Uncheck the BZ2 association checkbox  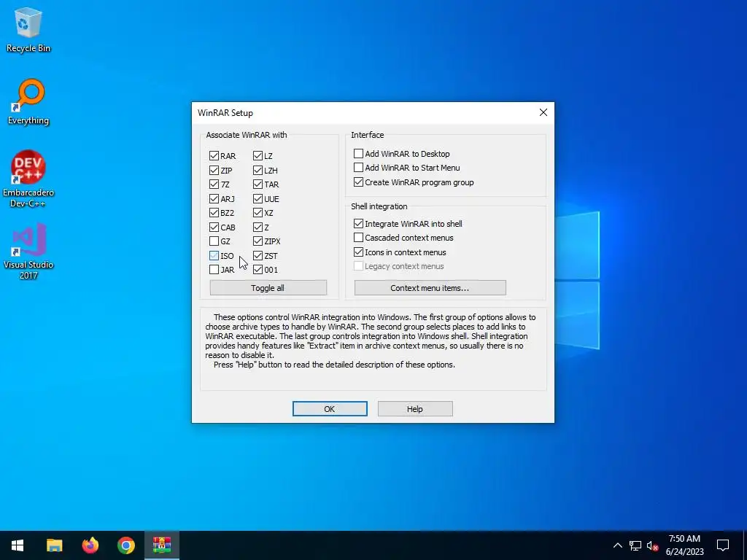pyautogui.click(x=214, y=213)
